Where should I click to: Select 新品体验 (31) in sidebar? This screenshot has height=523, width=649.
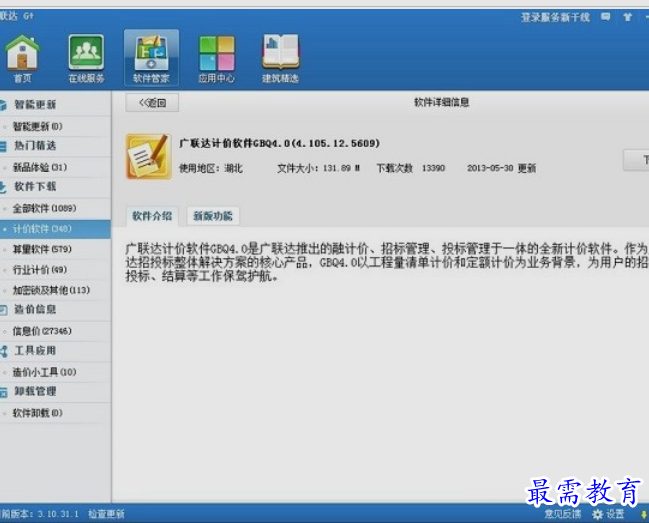[55, 167]
